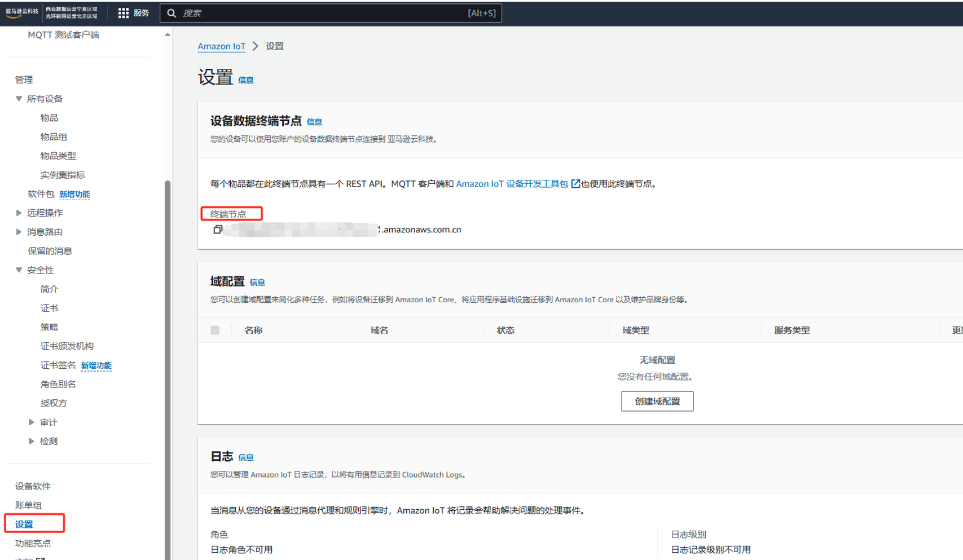The height and width of the screenshot is (560, 963).
Task: Open 证书签名 in sidebar
Action: tap(58, 365)
